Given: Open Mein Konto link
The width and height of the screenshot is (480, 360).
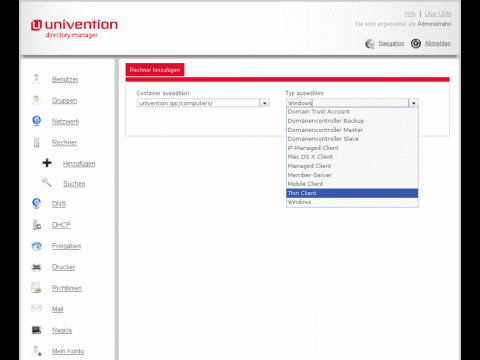Looking at the screenshot, I should tap(68, 351).
